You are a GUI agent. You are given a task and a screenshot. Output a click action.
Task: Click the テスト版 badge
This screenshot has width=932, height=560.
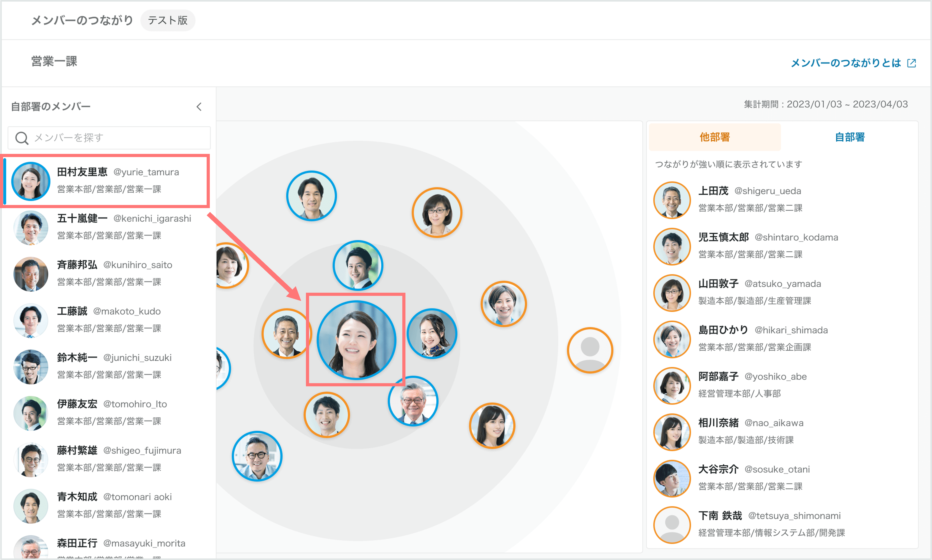pos(167,20)
